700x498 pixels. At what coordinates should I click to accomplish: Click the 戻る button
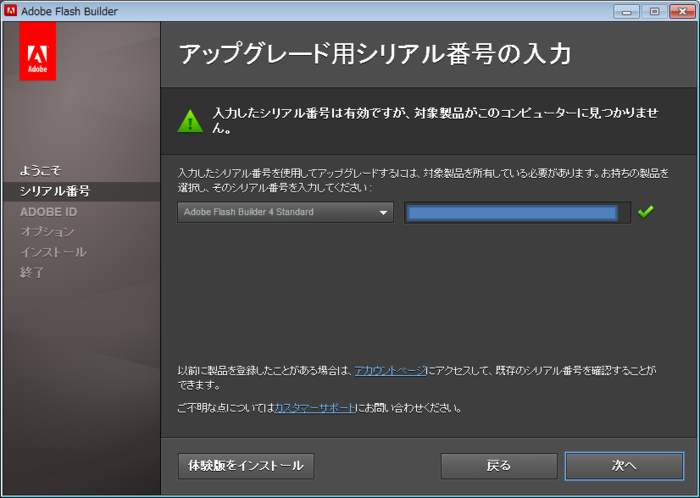pyautogui.click(x=499, y=466)
